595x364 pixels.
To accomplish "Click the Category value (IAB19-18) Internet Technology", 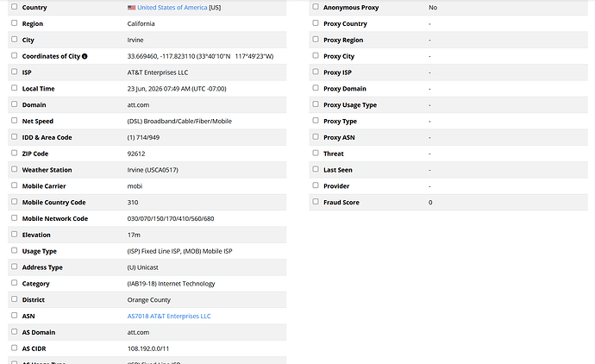I will [171, 284].
